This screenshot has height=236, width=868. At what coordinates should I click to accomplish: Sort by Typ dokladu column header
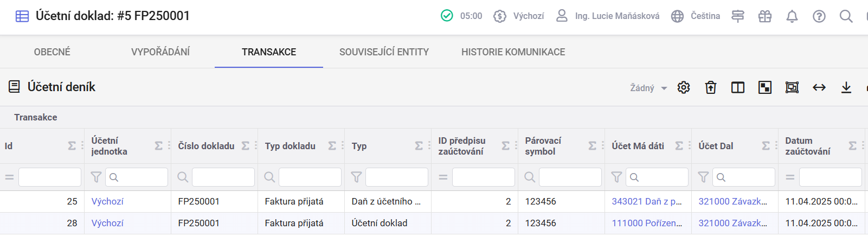tap(290, 146)
